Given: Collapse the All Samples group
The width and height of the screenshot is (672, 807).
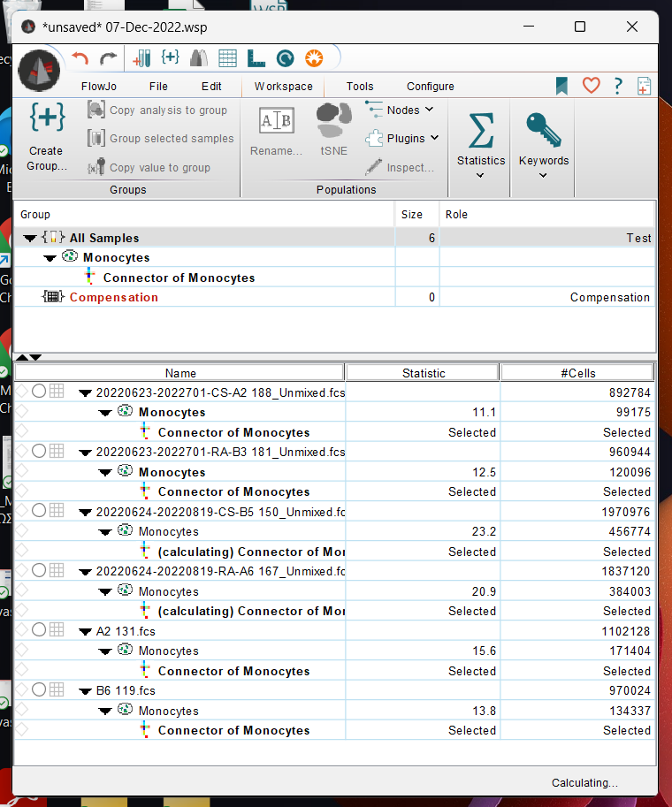Looking at the screenshot, I should 30,239.
